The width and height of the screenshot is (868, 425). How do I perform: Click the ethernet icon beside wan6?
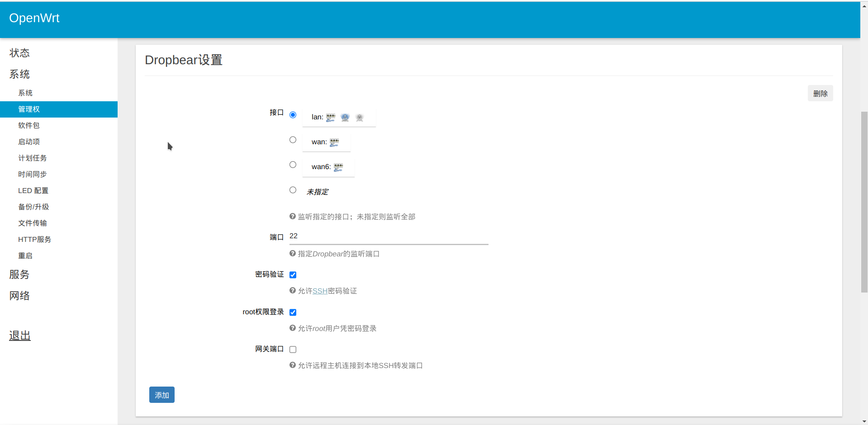click(338, 167)
